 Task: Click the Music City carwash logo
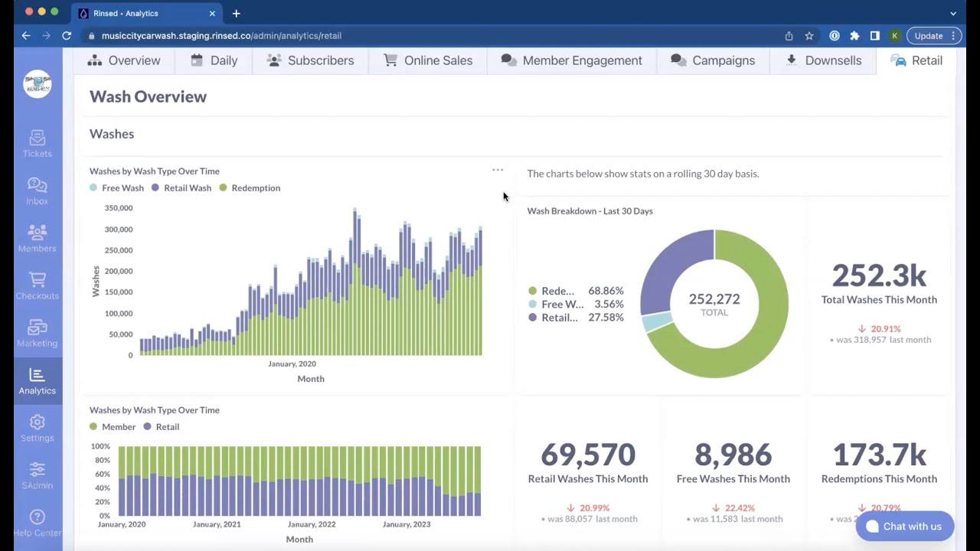tap(37, 84)
